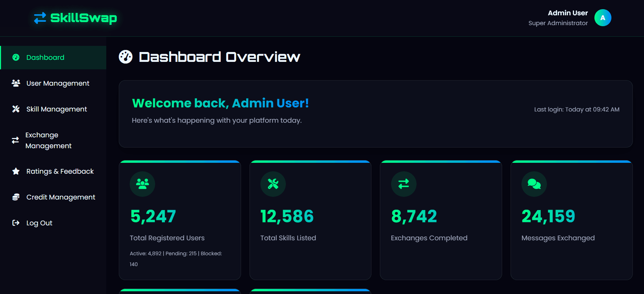Viewport: 644px width, 294px height.
Task: Click the coins icon beside Credit Management
Action: point(16,197)
